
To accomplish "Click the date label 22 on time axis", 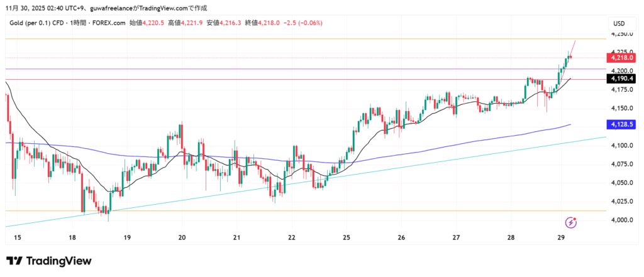I will (x=292, y=237).
